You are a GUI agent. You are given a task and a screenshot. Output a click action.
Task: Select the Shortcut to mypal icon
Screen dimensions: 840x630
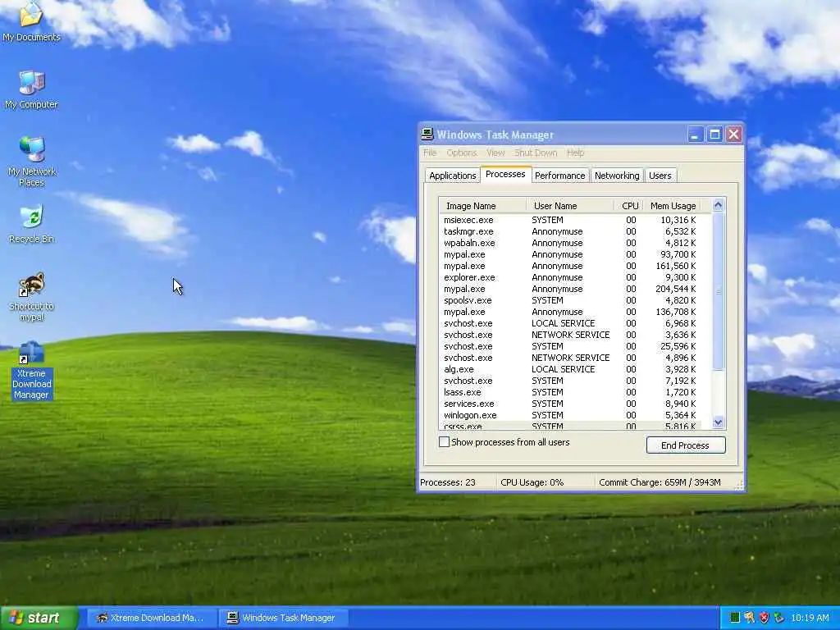[x=32, y=296]
